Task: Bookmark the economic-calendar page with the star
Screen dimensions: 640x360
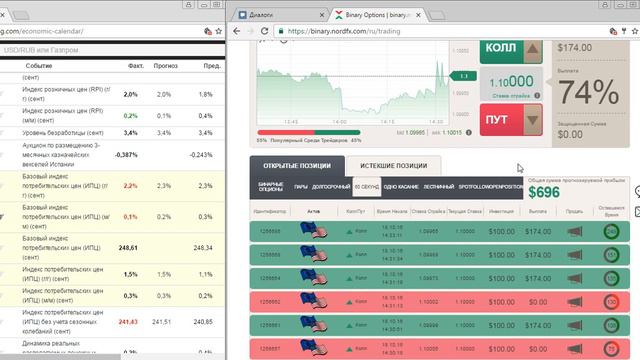Action: click(x=219, y=31)
